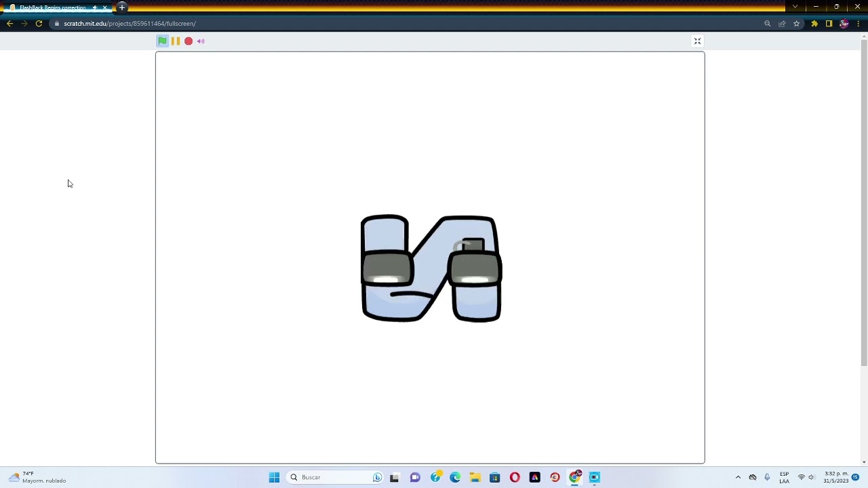
Task: Exit fullscreen mode in Scratch player
Action: point(697,41)
